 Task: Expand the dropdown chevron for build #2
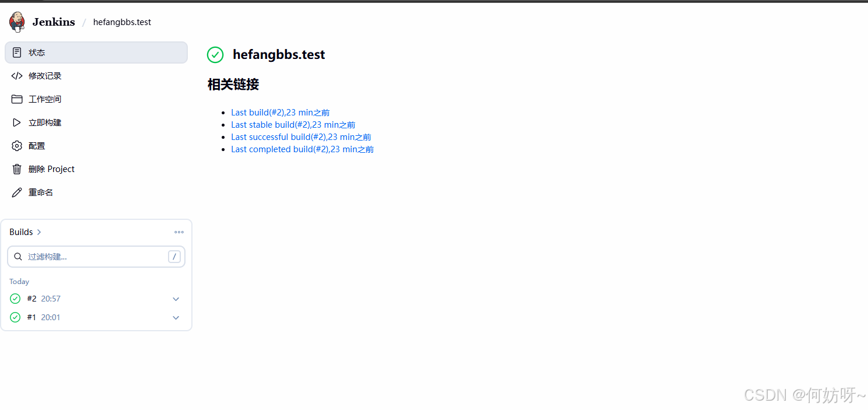point(176,299)
